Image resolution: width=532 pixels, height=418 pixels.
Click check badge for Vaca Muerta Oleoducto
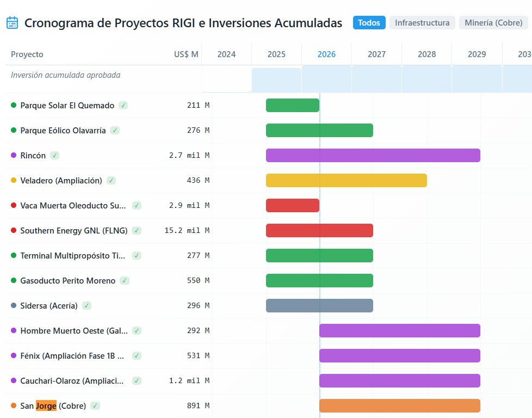click(137, 205)
